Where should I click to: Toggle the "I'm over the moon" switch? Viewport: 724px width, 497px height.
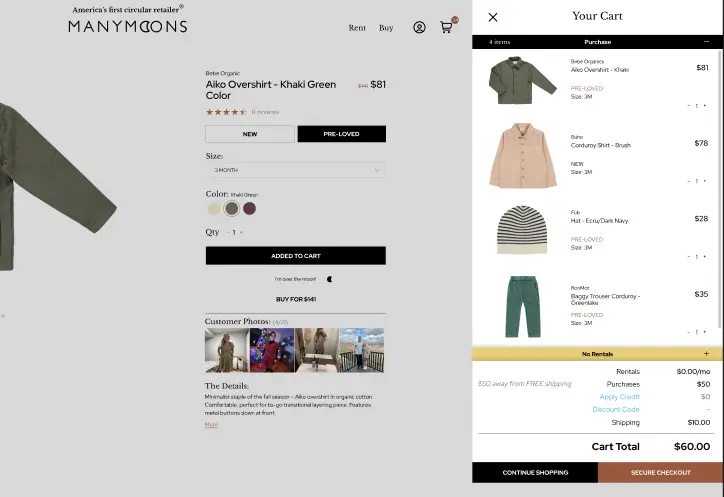[x=329, y=279]
